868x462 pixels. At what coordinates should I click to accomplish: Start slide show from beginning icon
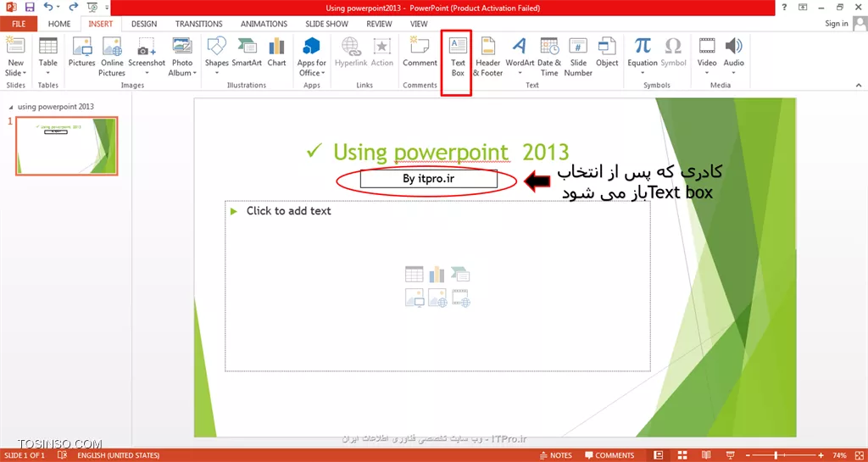tap(92, 7)
